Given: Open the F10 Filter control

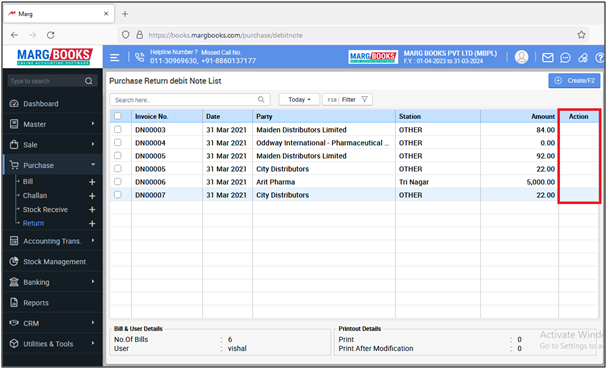Looking at the screenshot, I should click(x=347, y=100).
